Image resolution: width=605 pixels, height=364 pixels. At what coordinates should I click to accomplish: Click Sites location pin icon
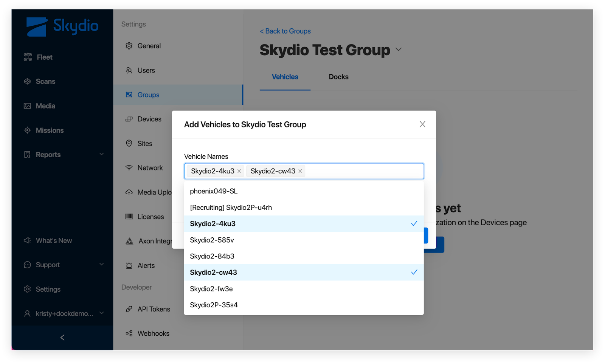click(129, 143)
